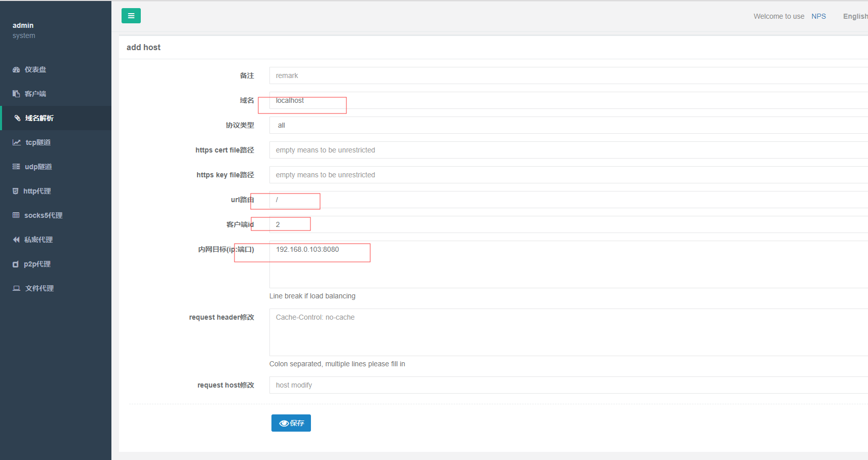Click the http代理 shield icon

click(x=16, y=191)
